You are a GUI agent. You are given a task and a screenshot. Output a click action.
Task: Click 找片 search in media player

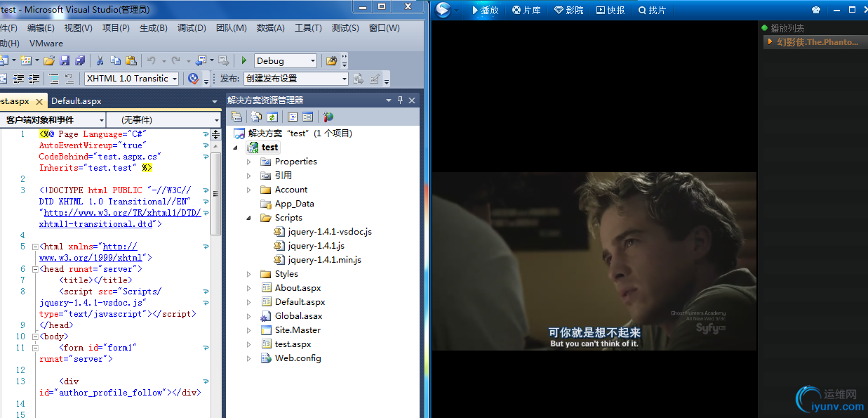pos(652,10)
